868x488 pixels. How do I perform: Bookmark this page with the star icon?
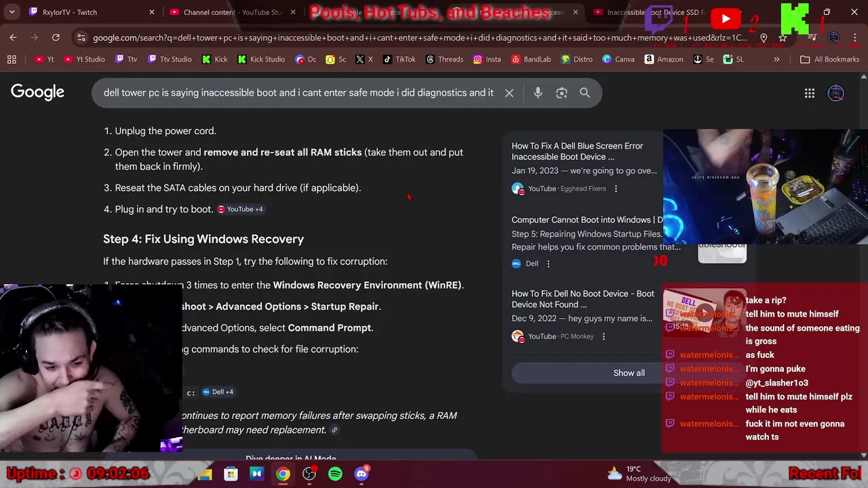783,38
